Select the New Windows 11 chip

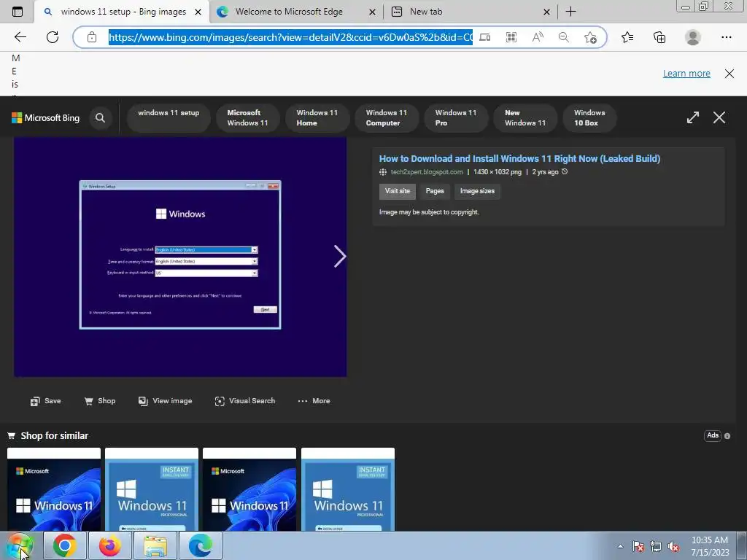click(x=525, y=117)
